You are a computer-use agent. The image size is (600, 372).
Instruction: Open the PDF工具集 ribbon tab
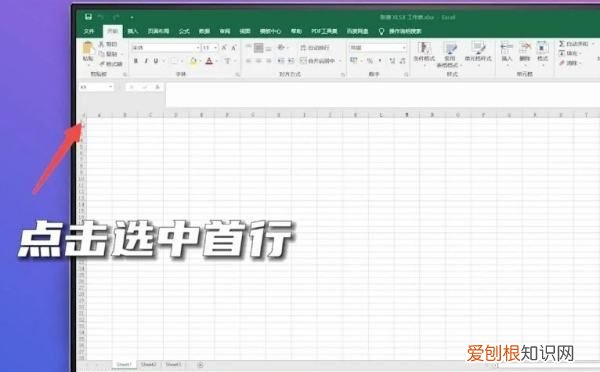[x=324, y=31]
